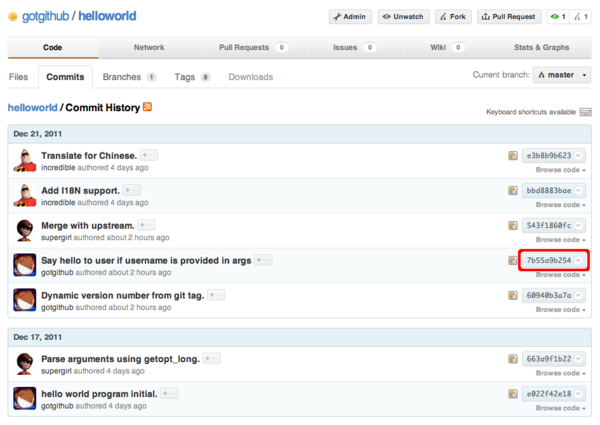Click the Pull Request button
The width and height of the screenshot is (600, 425).
[x=509, y=16]
